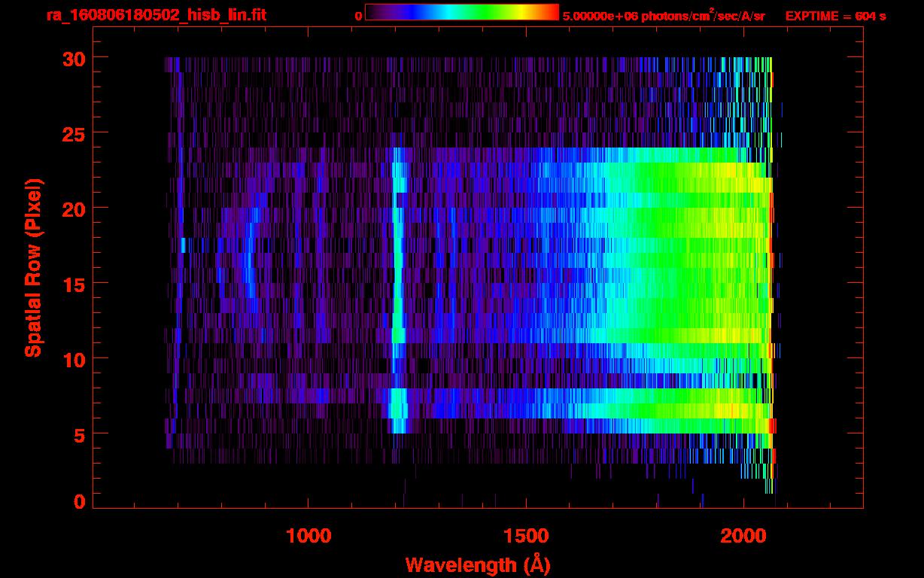Click the 30 spatial row tick label
The image size is (924, 578).
(x=75, y=58)
